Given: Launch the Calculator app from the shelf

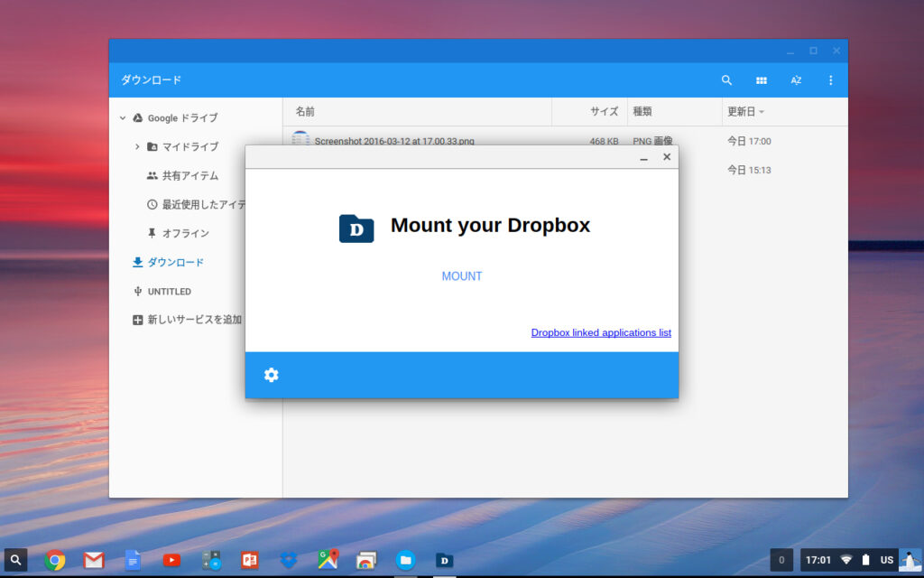Looking at the screenshot, I should coord(210,560).
